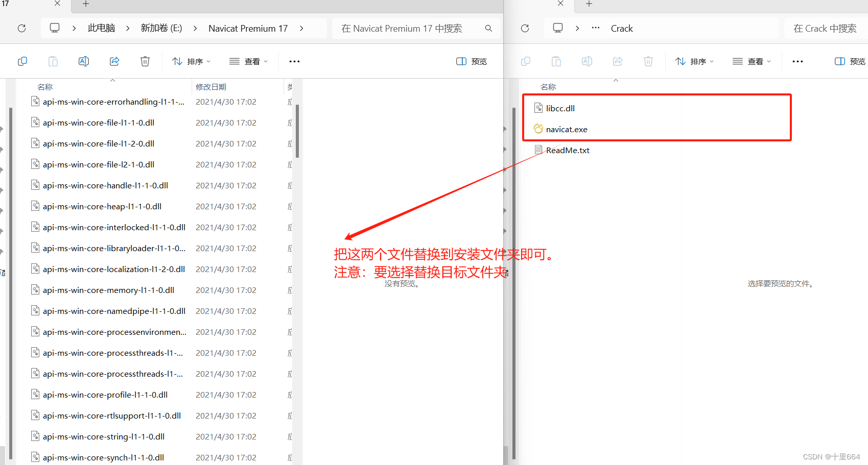868x465 pixels.
Task: Select api-ms-win-core-handle-l1-1-0.dll
Action: (x=105, y=185)
